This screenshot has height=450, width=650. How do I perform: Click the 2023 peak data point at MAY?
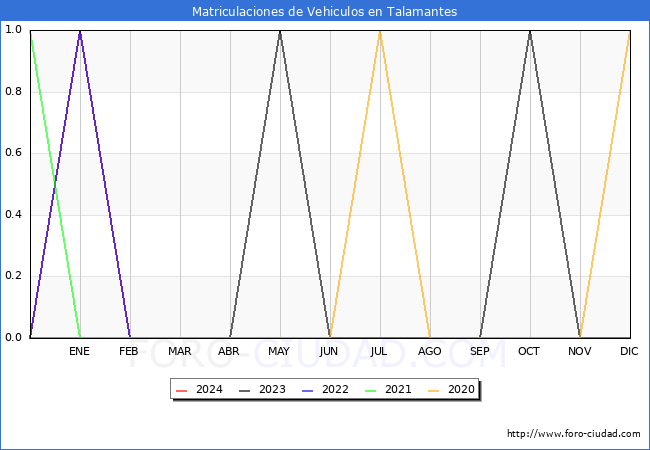(x=280, y=31)
